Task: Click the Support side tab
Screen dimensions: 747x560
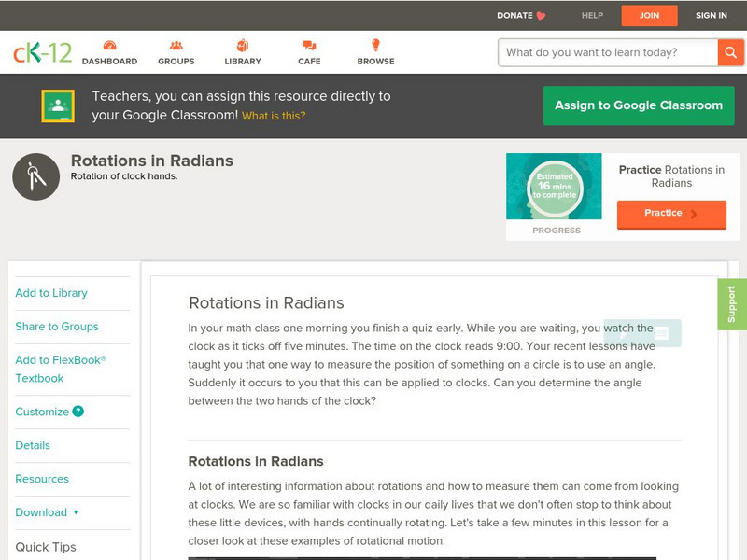Action: point(731,304)
